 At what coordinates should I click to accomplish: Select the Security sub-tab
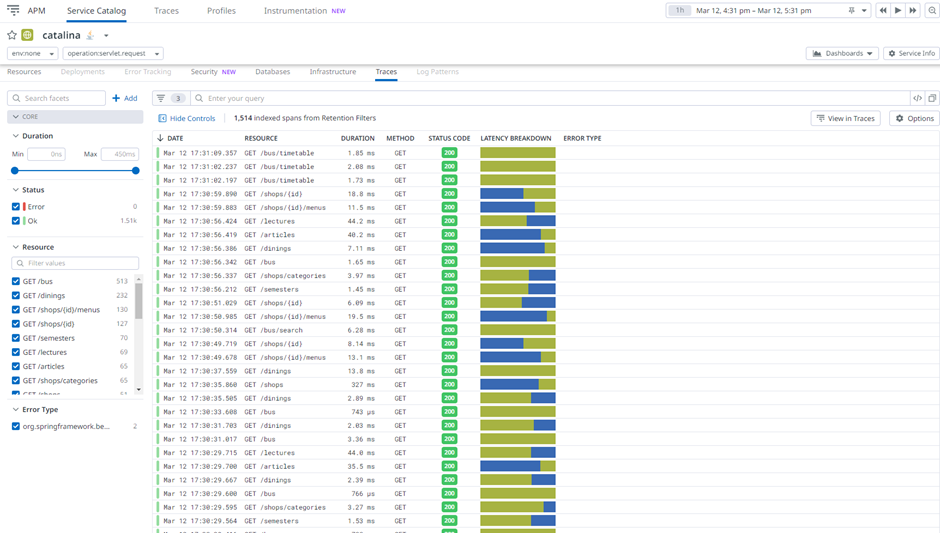213,71
